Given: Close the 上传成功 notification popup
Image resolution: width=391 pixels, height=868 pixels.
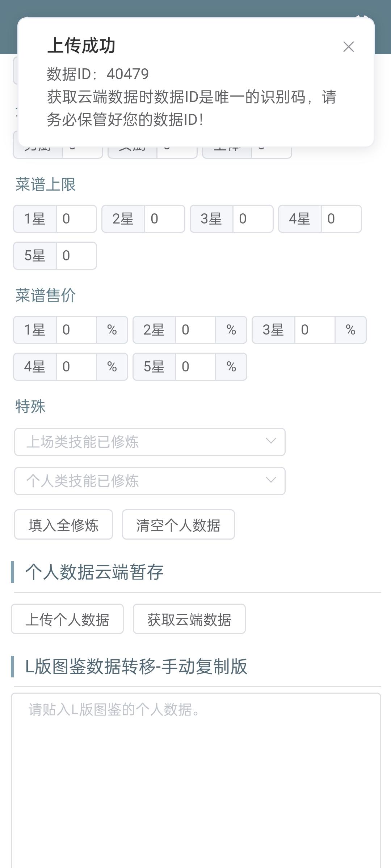Looking at the screenshot, I should pos(348,47).
